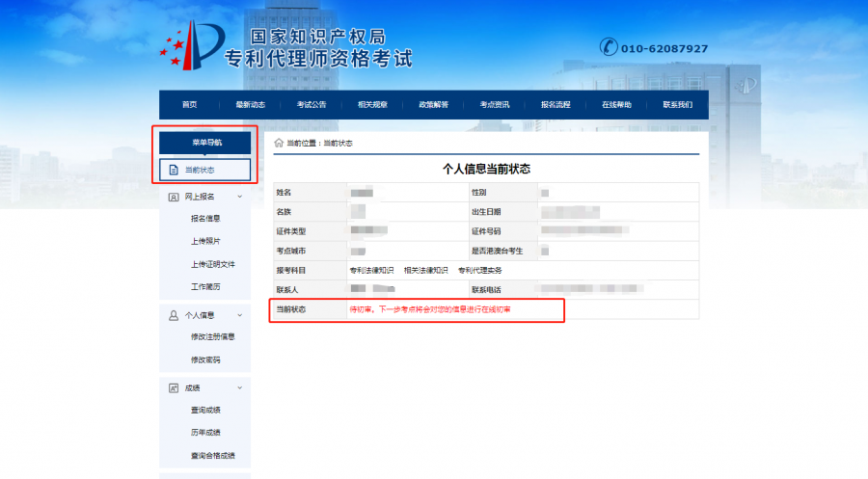
Task: Open 工作简历 in the sidebar
Action: (205, 286)
